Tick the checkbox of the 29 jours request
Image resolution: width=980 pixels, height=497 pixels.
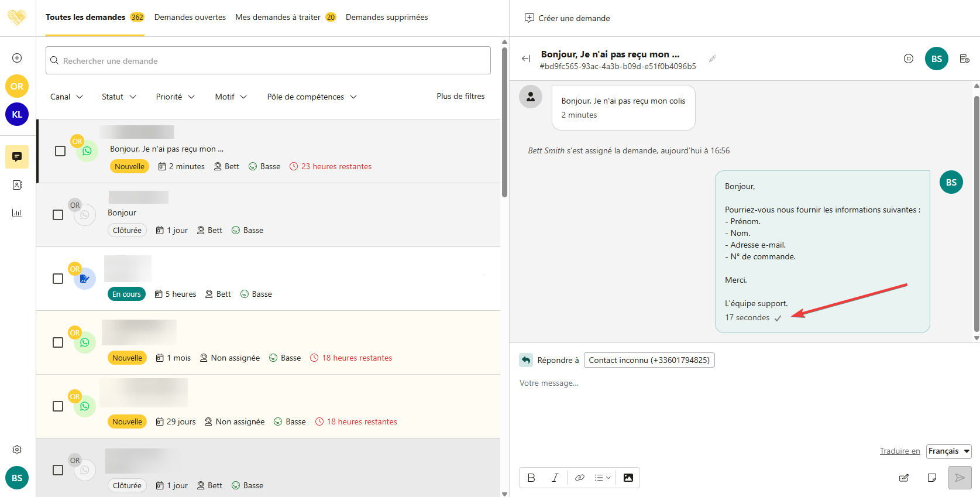point(58,406)
